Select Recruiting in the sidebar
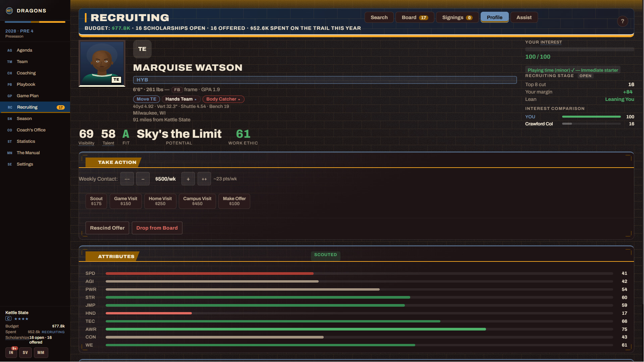 click(x=35, y=107)
